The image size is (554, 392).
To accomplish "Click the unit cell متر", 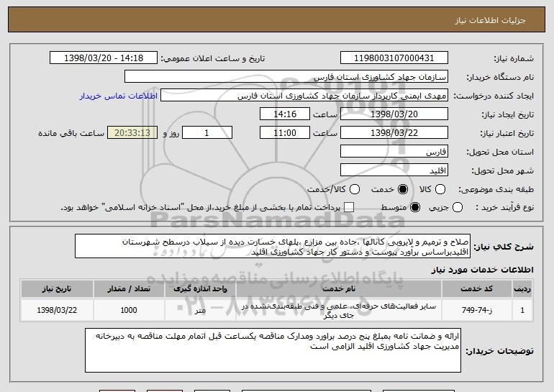I will coord(200,311).
